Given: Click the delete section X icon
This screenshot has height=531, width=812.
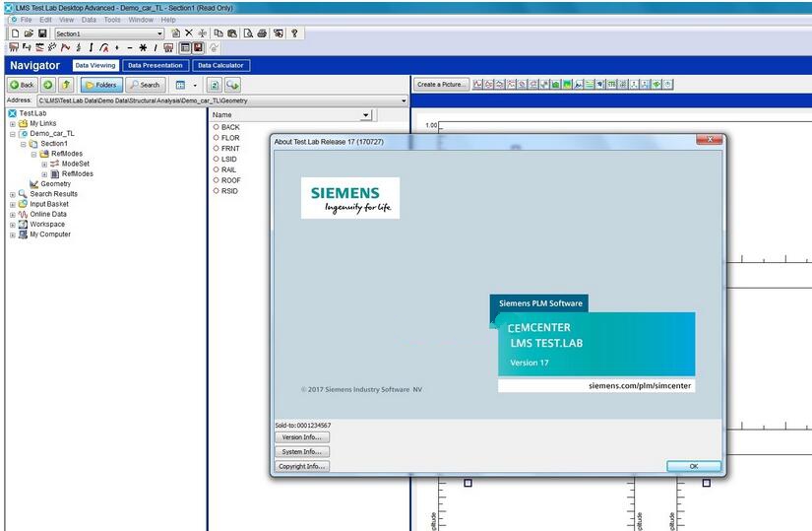Looking at the screenshot, I should coord(189,33).
